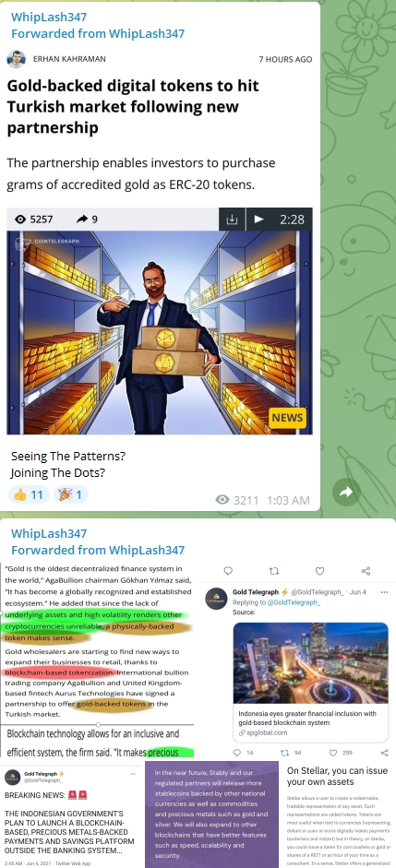Play the 2:28 video
The image size is (396, 868).
258,220
